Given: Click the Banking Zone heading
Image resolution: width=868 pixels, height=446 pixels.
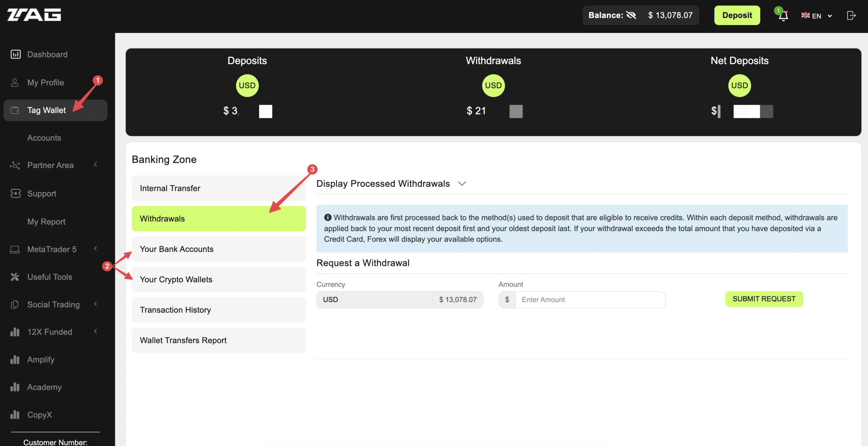Looking at the screenshot, I should (164, 159).
